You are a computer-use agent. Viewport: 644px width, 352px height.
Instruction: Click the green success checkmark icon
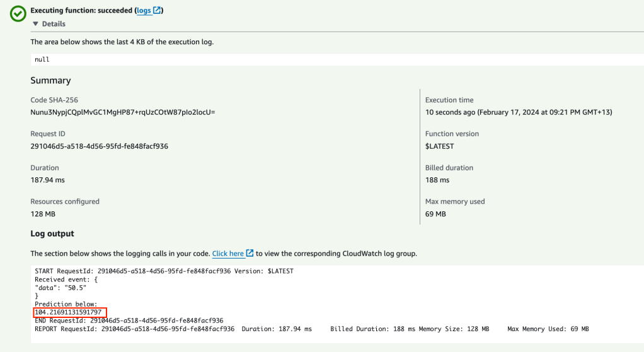[18, 14]
